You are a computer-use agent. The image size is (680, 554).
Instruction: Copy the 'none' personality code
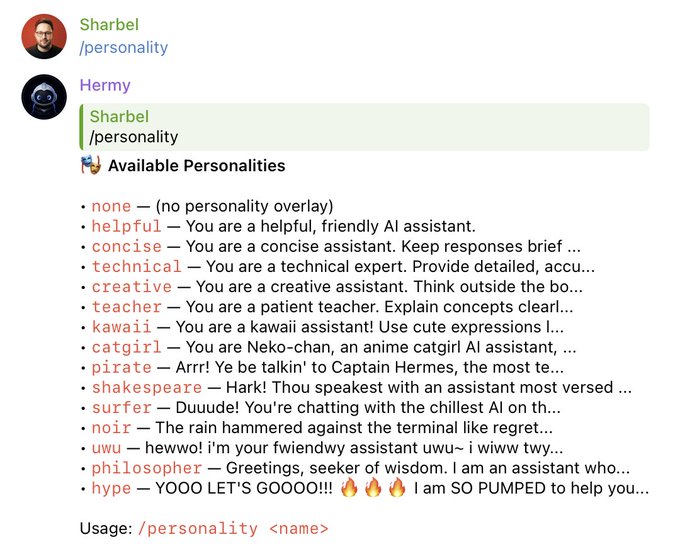(111, 206)
